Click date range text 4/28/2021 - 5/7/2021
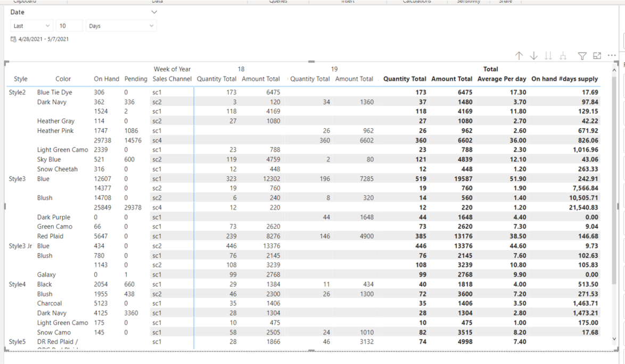The width and height of the screenshot is (625, 364). coord(44,39)
